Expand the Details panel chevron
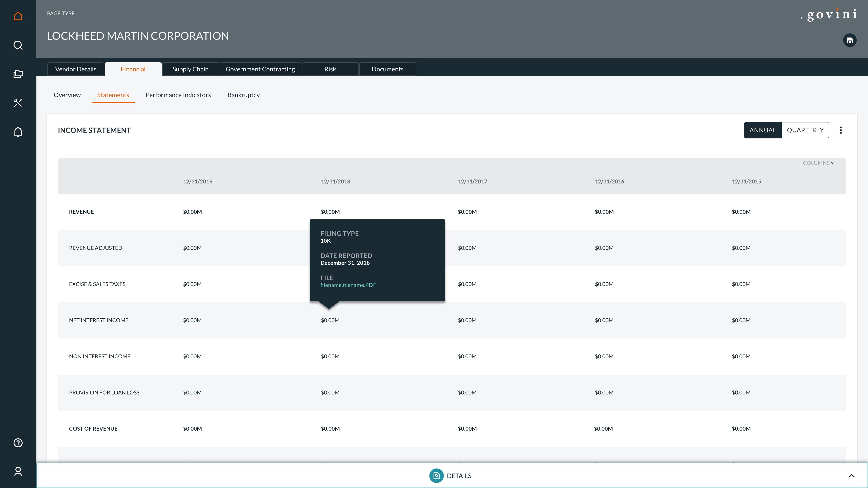This screenshot has width=868, height=488. (x=851, y=476)
